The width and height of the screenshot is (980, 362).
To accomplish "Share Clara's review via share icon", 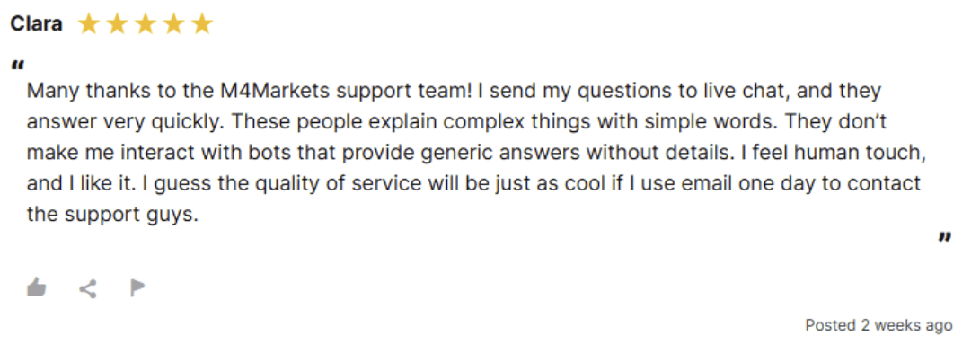I will pyautogui.click(x=87, y=288).
